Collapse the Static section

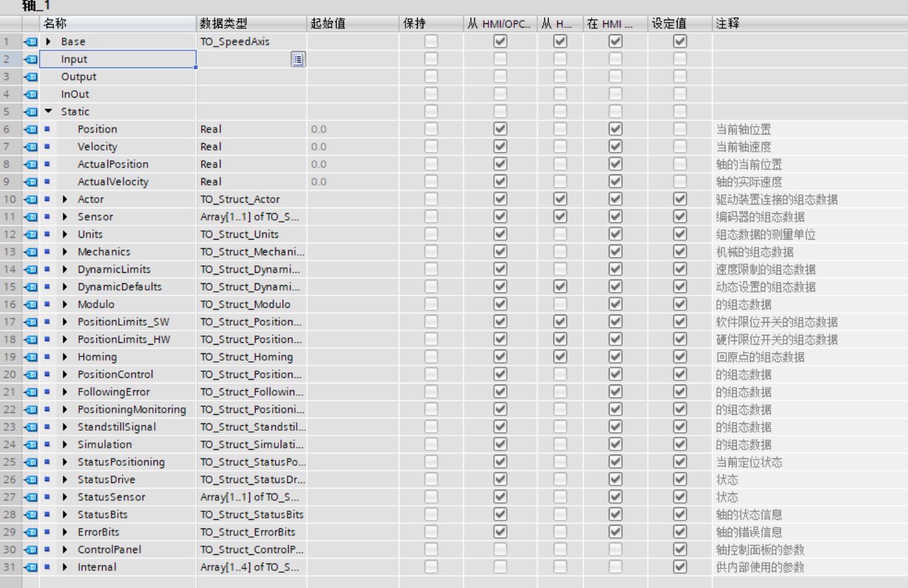(x=49, y=112)
